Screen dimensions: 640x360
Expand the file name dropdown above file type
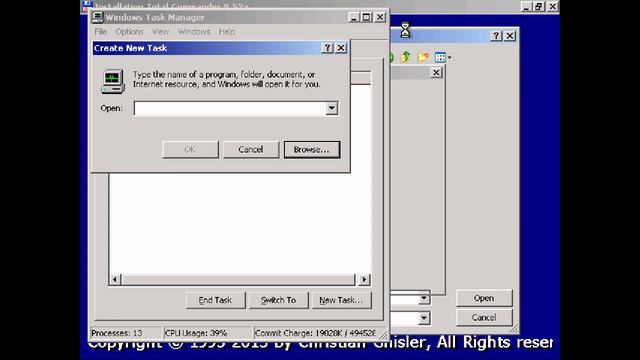tap(424, 299)
